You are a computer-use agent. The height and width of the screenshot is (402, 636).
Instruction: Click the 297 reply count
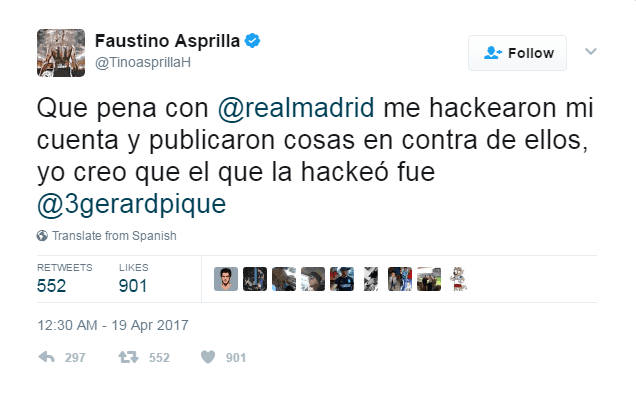75,358
